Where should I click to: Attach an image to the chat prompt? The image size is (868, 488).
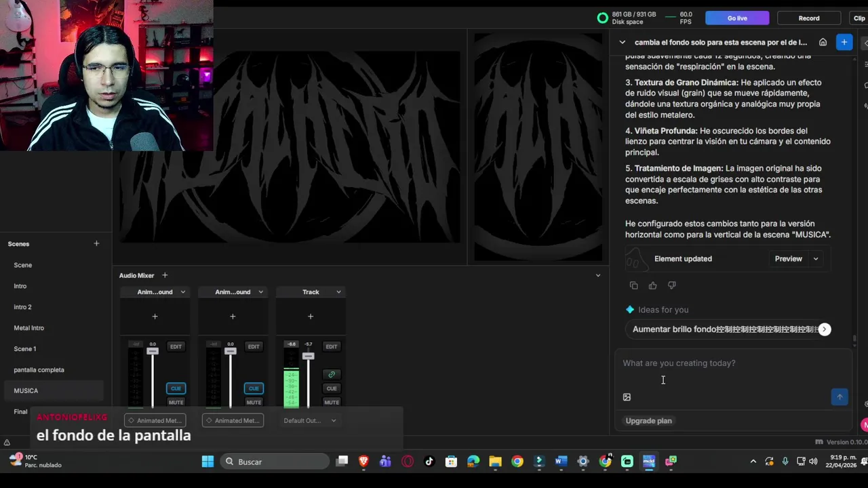pos(627,397)
